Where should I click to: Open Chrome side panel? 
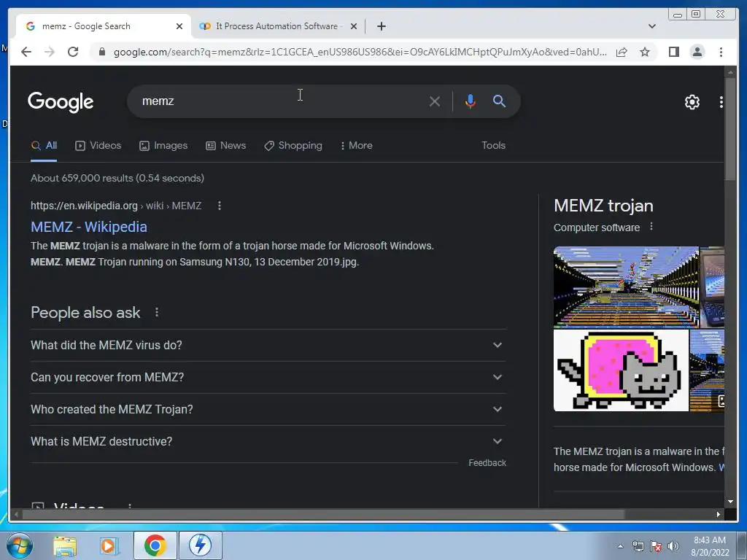coord(673,52)
